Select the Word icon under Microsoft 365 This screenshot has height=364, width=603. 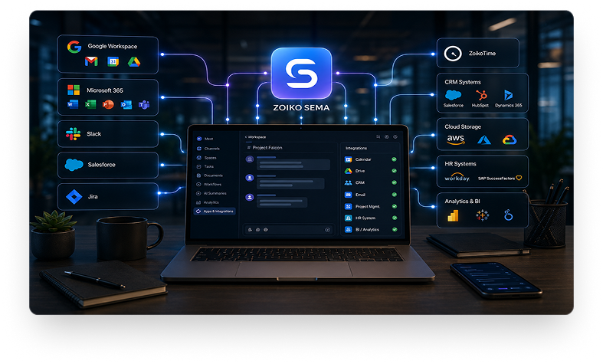click(x=73, y=104)
